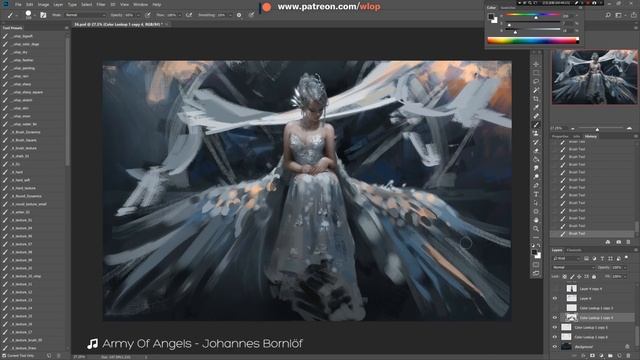Hide the Layer 4 layer
640x360 pixels.
click(x=555, y=298)
